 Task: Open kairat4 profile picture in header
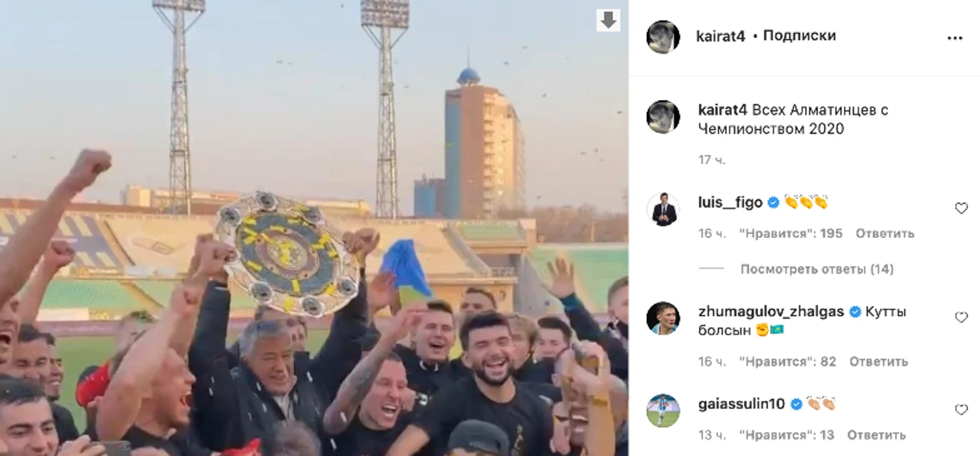point(663,37)
